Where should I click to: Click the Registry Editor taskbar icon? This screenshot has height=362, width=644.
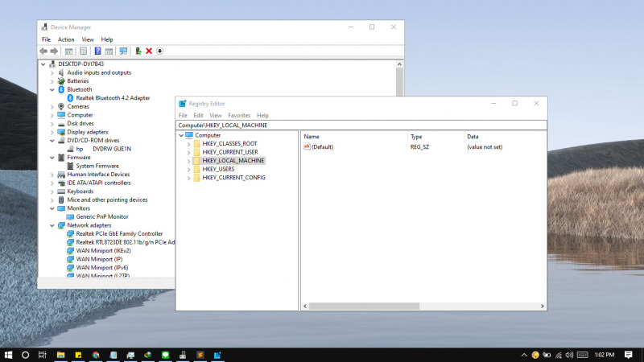click(x=217, y=355)
